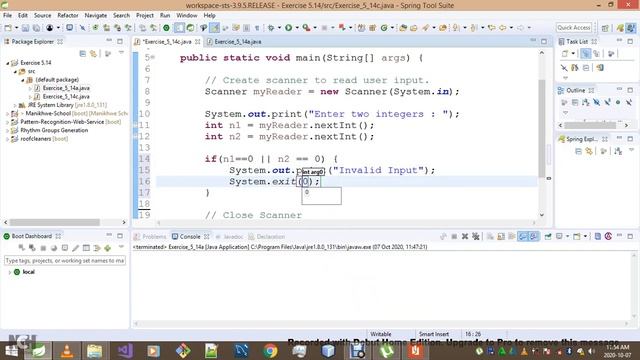Click green refresh icon in Boot Dashboard toolbar

pyautogui.click(x=108, y=248)
